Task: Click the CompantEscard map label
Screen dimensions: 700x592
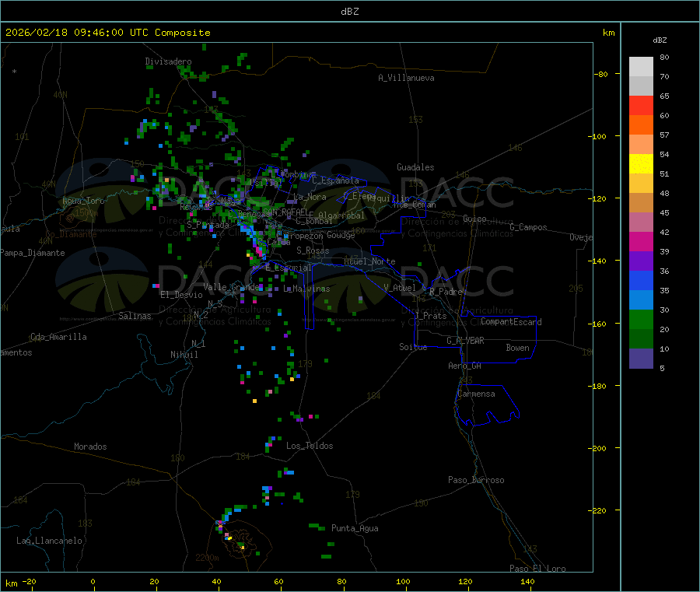Action: pyautogui.click(x=511, y=321)
